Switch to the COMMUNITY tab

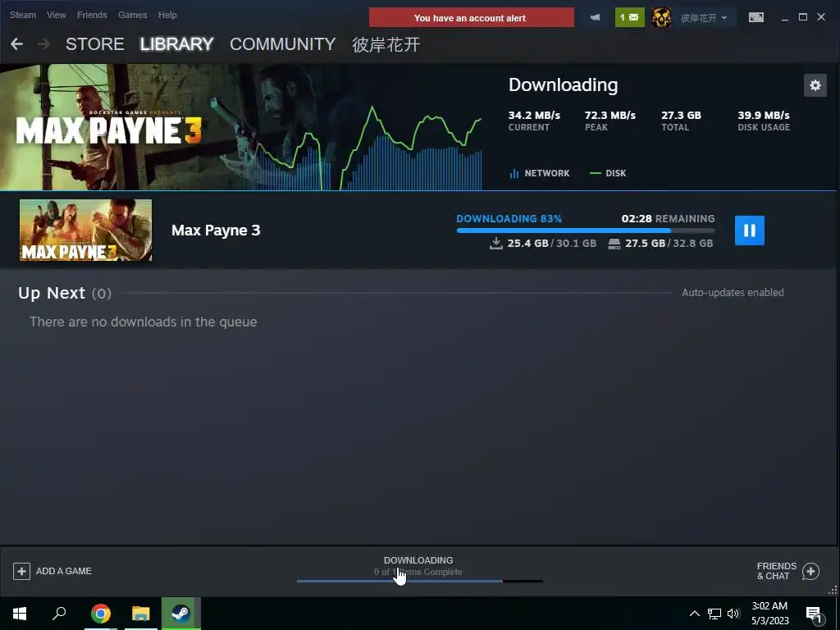pos(283,44)
